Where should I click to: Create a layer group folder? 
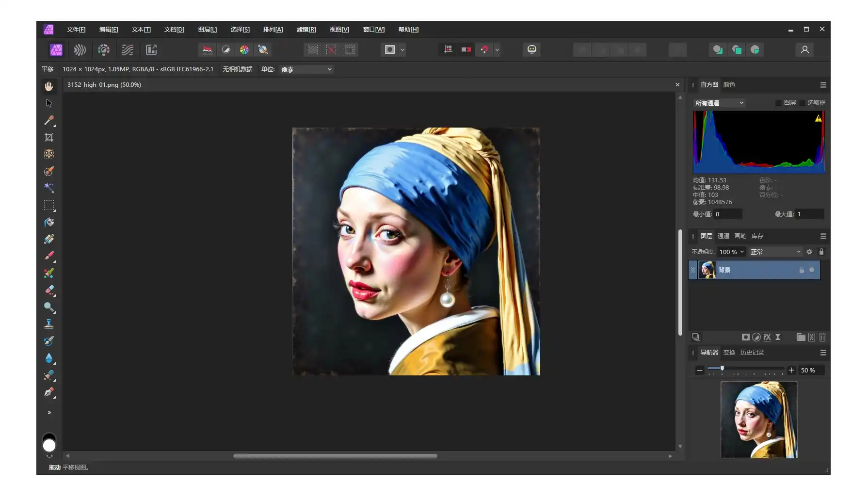(801, 337)
